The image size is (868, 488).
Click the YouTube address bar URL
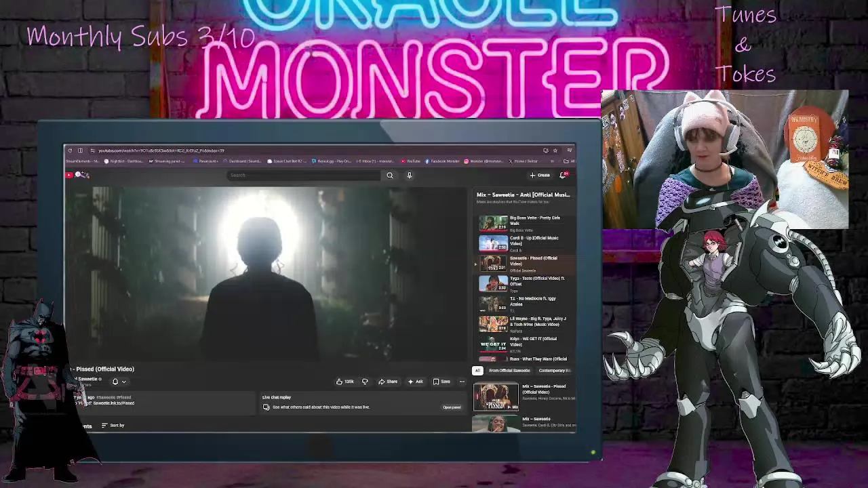[161, 150]
